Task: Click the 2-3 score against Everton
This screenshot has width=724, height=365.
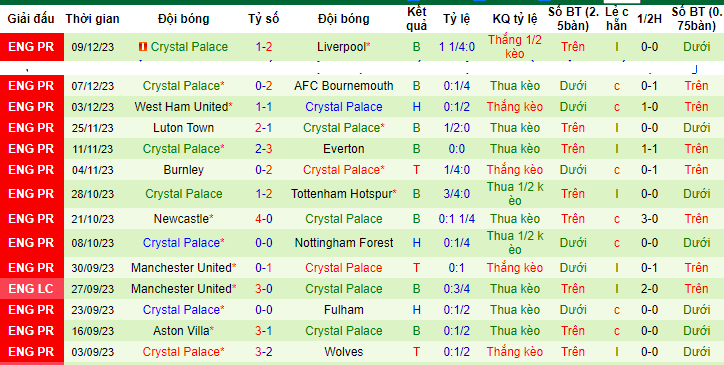Action: coord(264,149)
